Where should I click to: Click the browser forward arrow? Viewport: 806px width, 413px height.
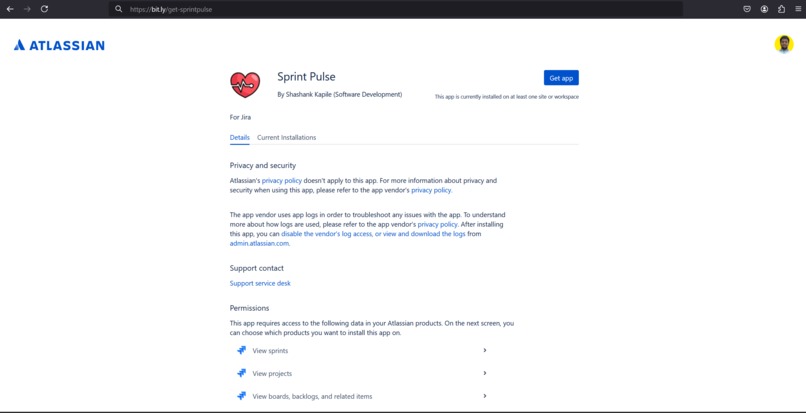click(27, 9)
